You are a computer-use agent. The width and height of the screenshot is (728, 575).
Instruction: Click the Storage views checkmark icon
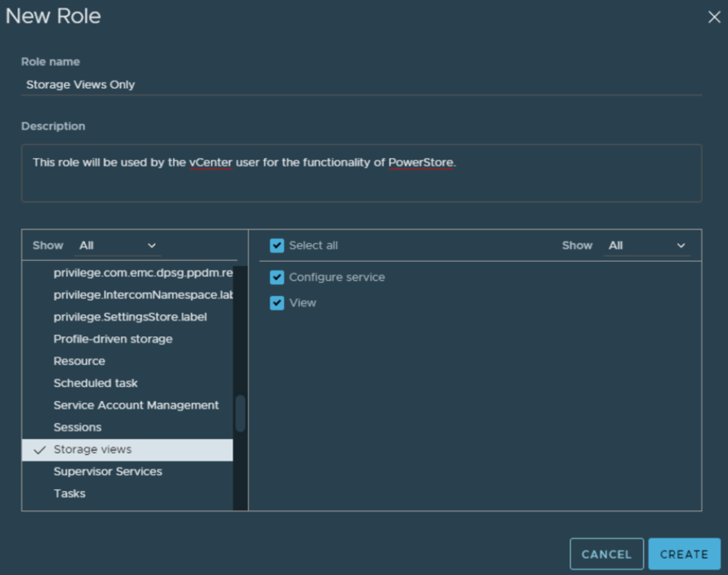click(x=40, y=450)
